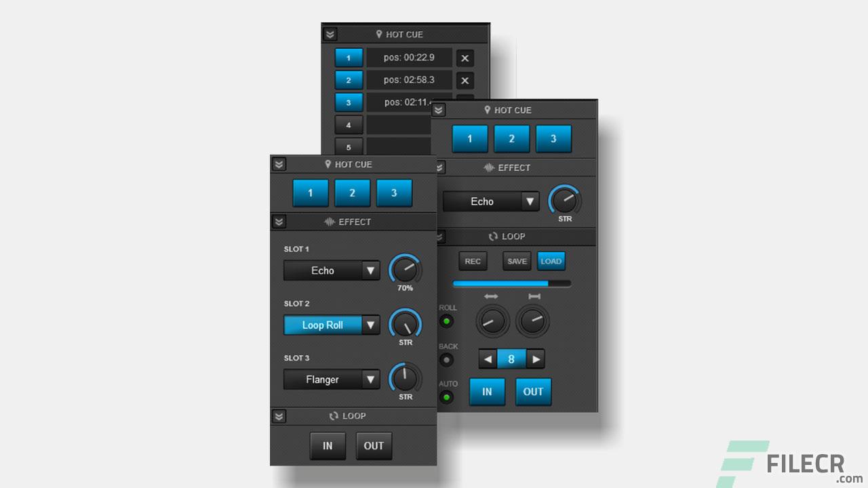Delete hot cue 1 at pos 00:22.9
Image resolution: width=868 pixels, height=488 pixels.
pyautogui.click(x=465, y=58)
